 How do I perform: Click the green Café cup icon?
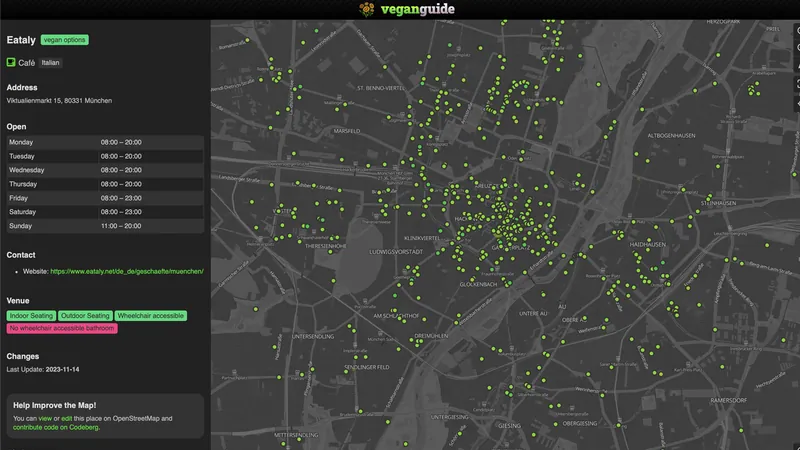[11, 62]
